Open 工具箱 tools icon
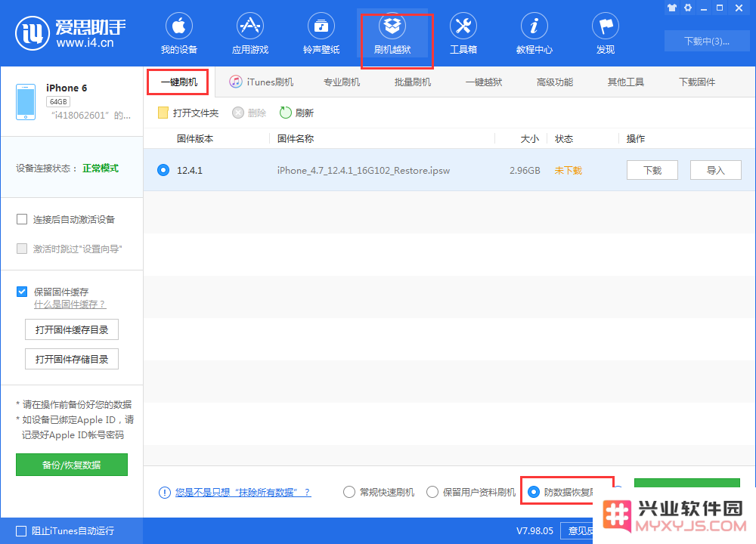The image size is (756, 544). click(463, 26)
